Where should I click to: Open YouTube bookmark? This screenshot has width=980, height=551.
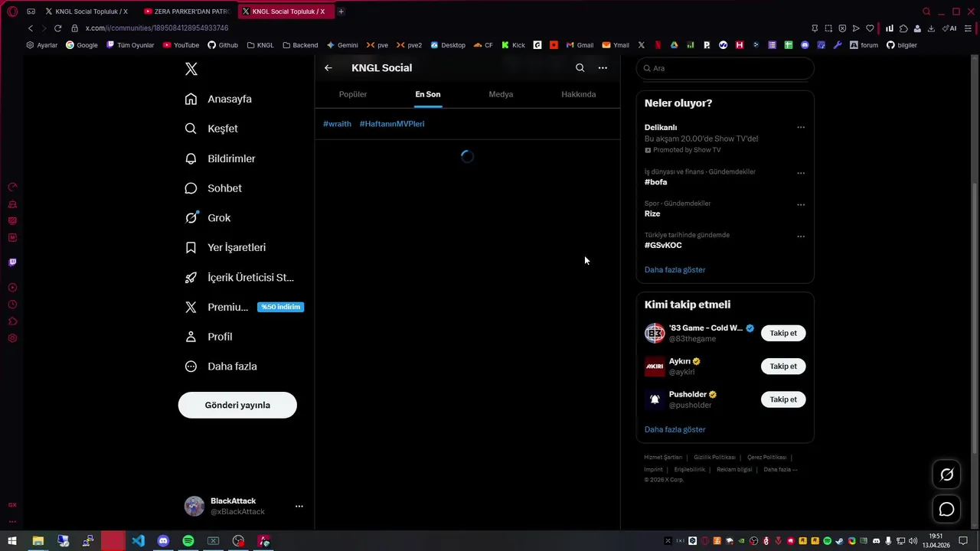pos(181,45)
